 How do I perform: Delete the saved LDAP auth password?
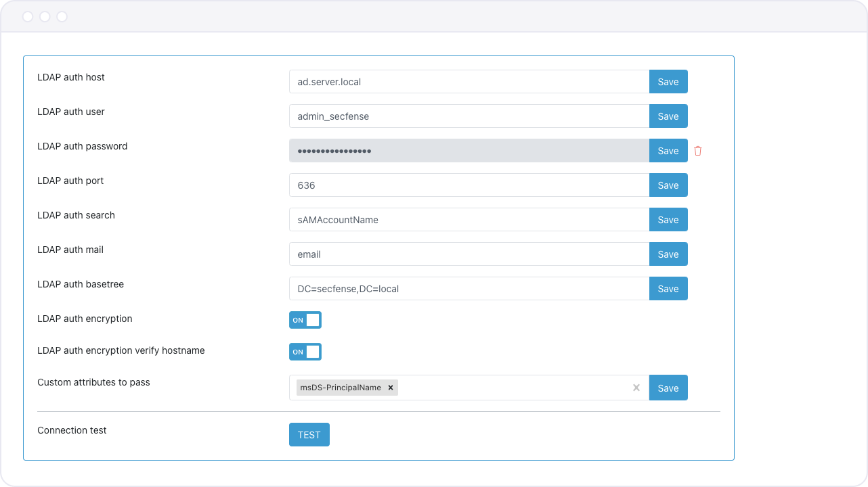(x=698, y=150)
